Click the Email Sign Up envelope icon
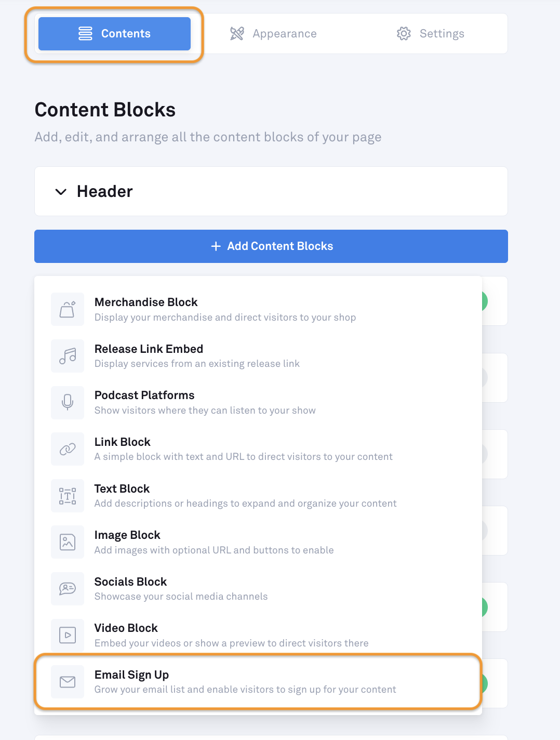Screen dimensions: 560x740 (x=68, y=682)
